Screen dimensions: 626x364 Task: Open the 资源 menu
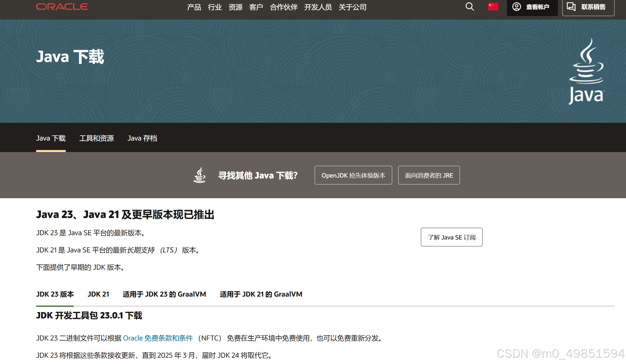(x=236, y=7)
